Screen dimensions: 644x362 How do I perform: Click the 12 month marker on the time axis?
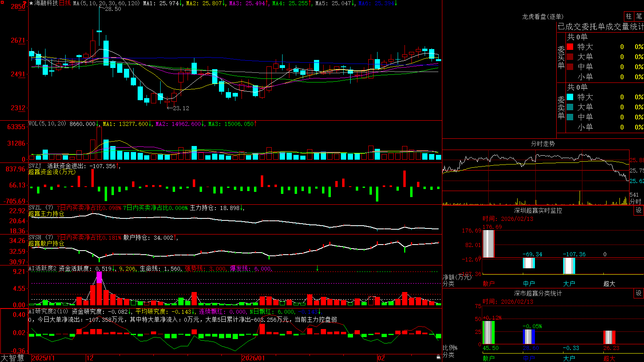[x=90, y=358]
